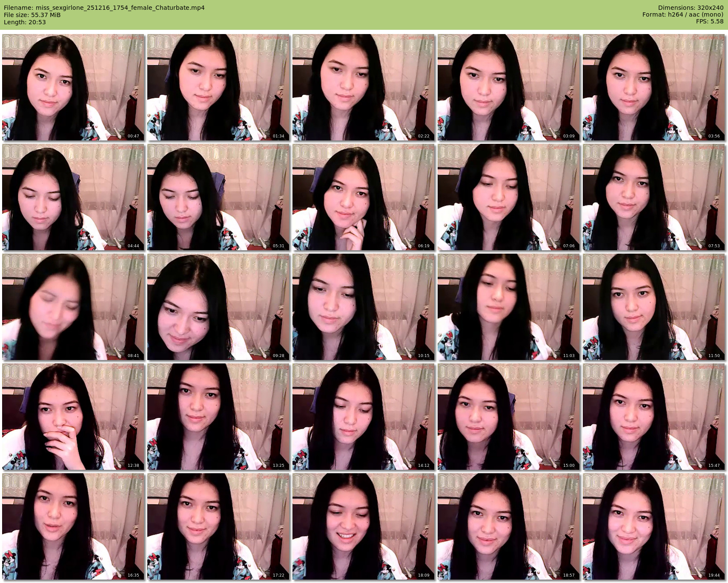This screenshot has width=728, height=583.
Task: Click the frame timestamped 13:25
Action: [x=218, y=417]
